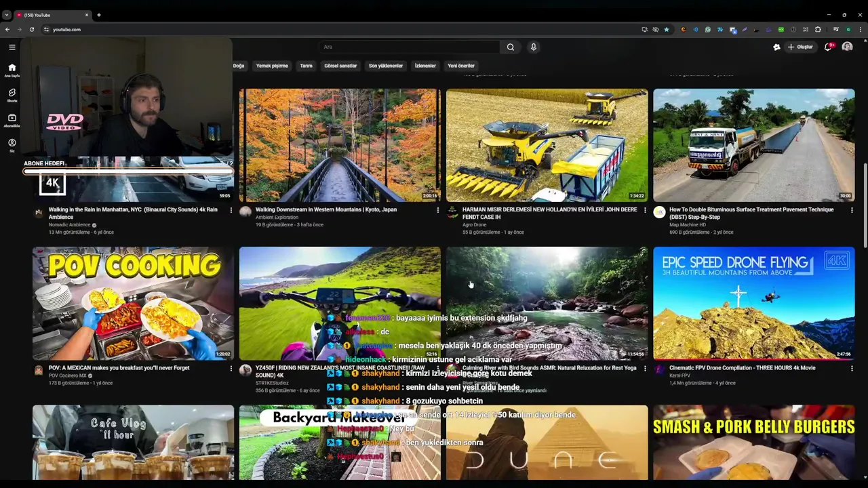Open options menu for Bituminous Surface video
The height and width of the screenshot is (488, 868).
click(852, 210)
